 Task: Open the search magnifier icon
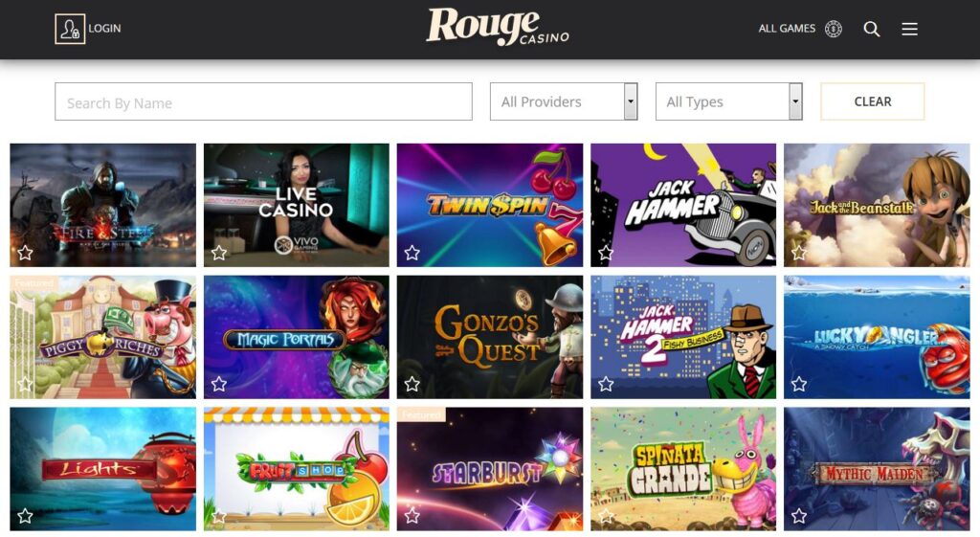click(x=871, y=29)
